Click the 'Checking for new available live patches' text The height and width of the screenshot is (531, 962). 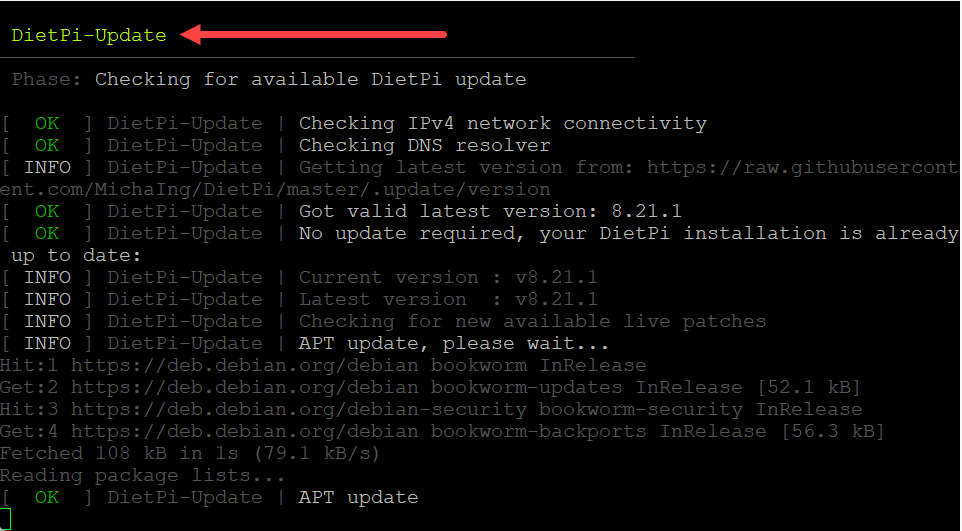(532, 321)
